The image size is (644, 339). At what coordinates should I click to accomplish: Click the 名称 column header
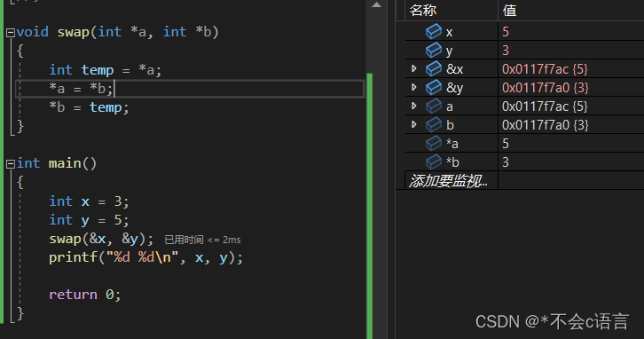(x=452, y=11)
